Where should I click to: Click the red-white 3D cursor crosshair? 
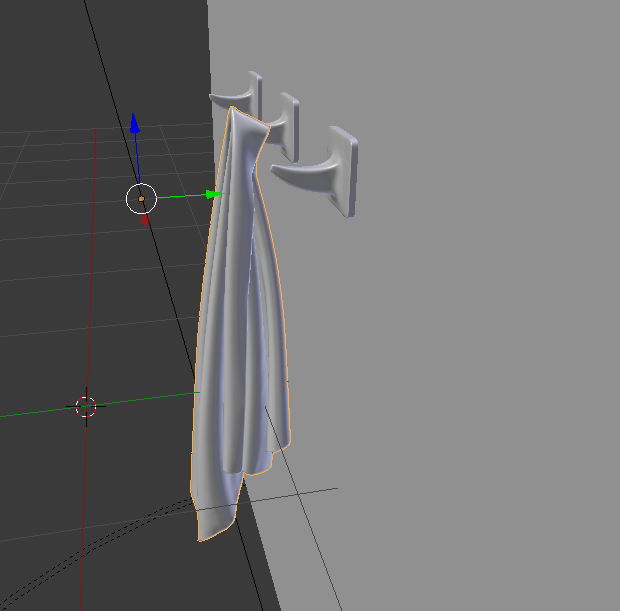86,406
